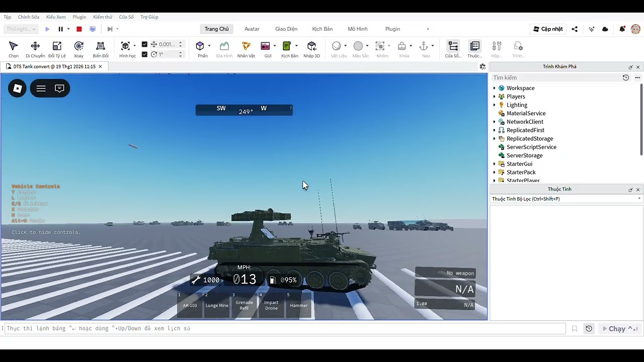Switch to the Giao Diện tab
Screen dimensions: 644x362
click(286, 29)
